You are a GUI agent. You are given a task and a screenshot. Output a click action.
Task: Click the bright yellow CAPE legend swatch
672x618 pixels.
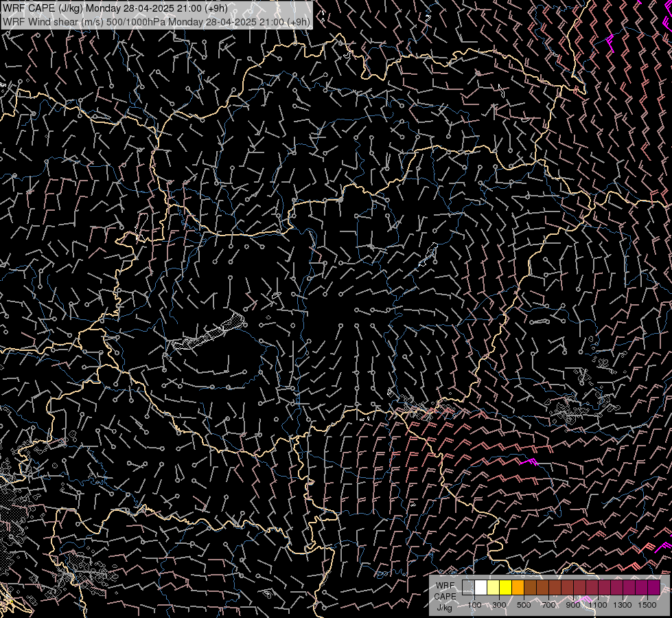[x=506, y=588]
